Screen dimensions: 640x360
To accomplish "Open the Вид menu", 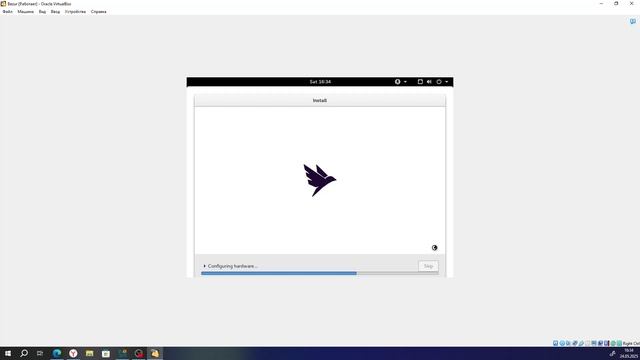I will 42,12.
